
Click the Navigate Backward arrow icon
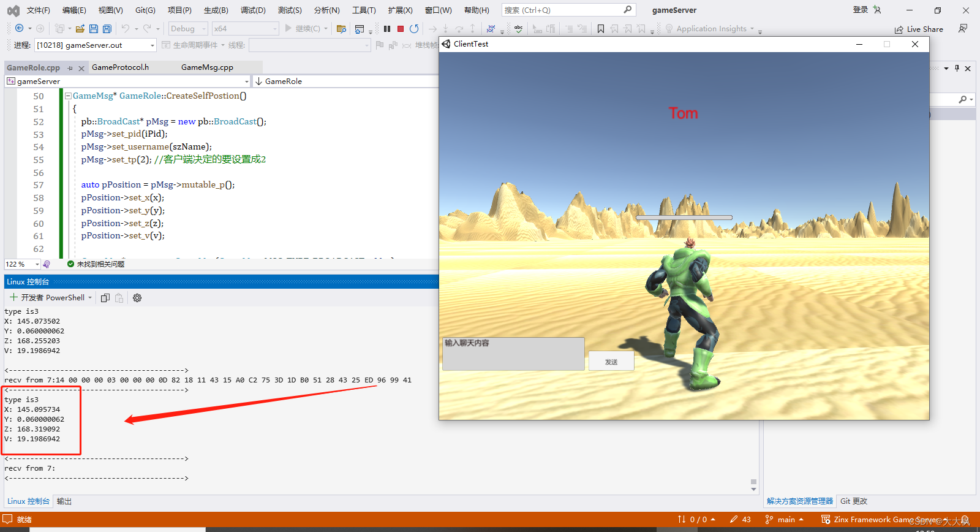pyautogui.click(x=19, y=28)
